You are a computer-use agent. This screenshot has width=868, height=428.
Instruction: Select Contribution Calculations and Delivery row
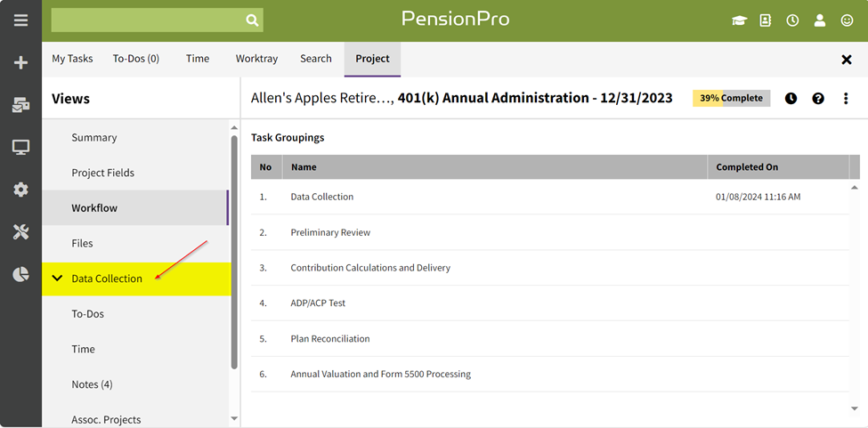pos(549,268)
